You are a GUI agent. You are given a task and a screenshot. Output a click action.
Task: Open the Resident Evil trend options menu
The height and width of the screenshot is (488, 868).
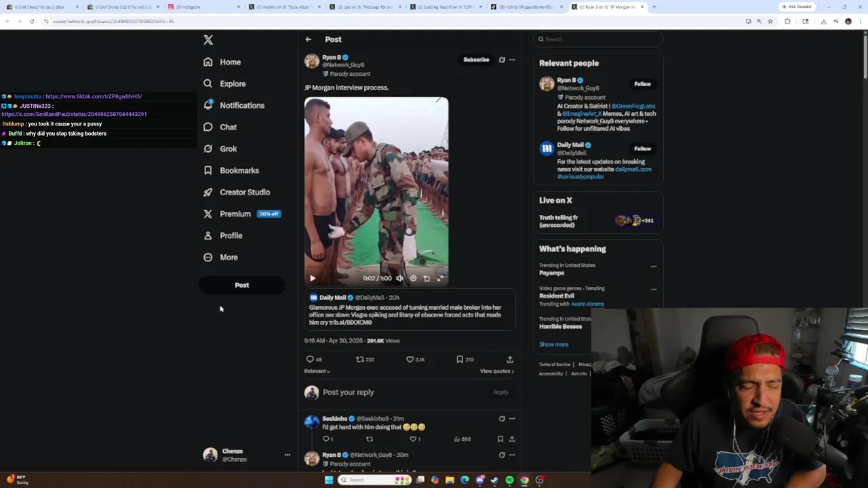pos(654,289)
